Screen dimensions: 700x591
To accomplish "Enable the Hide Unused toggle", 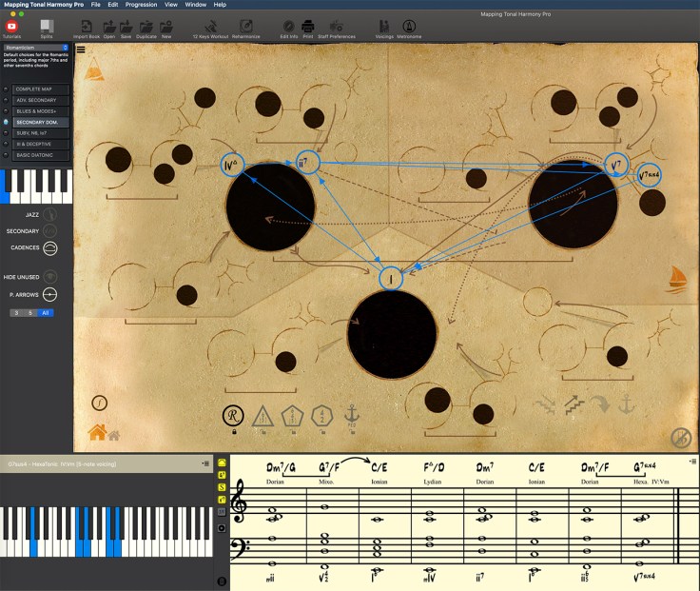I will (x=50, y=277).
